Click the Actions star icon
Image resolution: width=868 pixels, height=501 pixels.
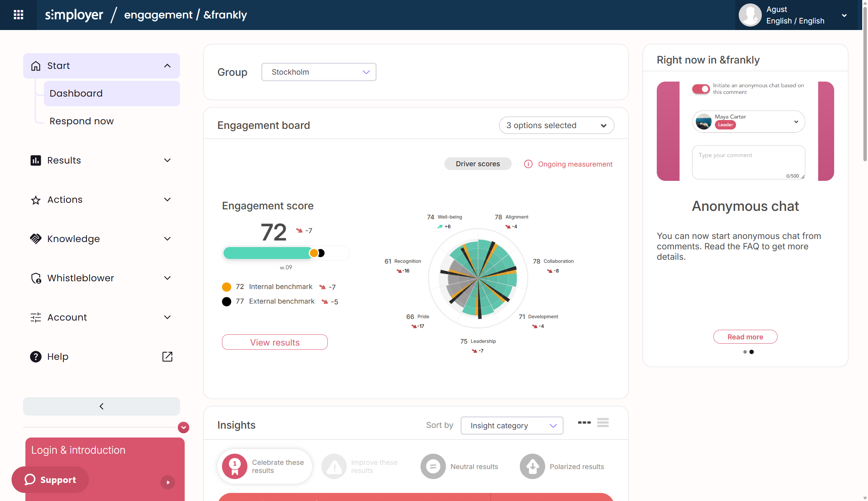[x=36, y=200]
